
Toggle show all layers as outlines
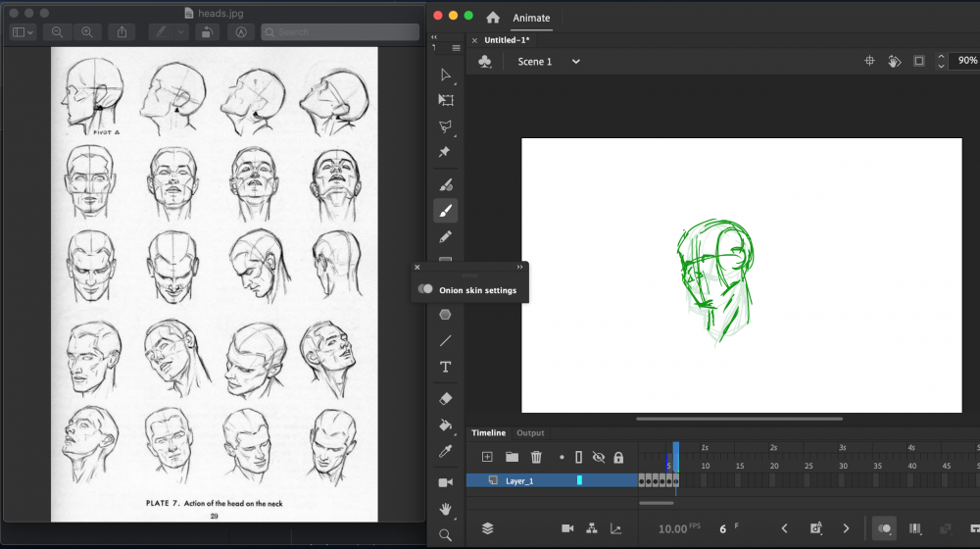(579, 458)
